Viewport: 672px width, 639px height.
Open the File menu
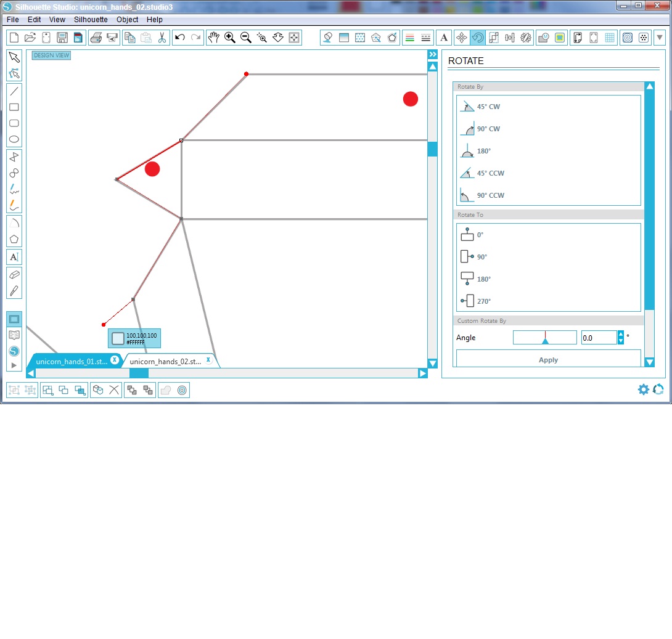[13, 20]
